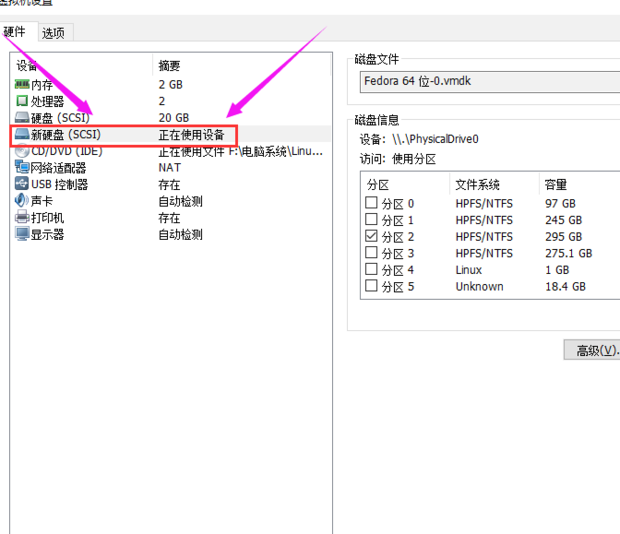This screenshot has height=534, width=620.
Task: Click the USB 控制器 icon
Action: [x=22, y=184]
